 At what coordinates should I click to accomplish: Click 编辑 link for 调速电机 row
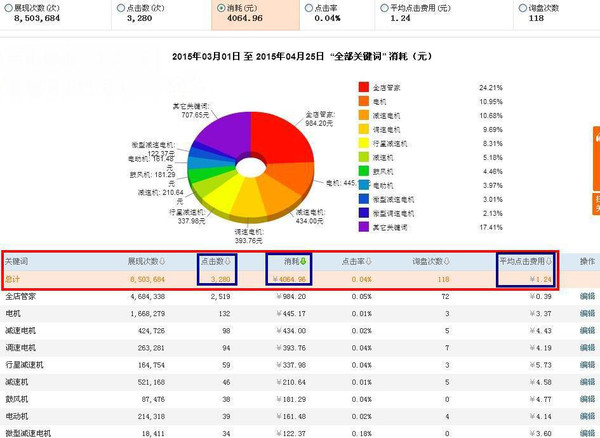[587, 348]
